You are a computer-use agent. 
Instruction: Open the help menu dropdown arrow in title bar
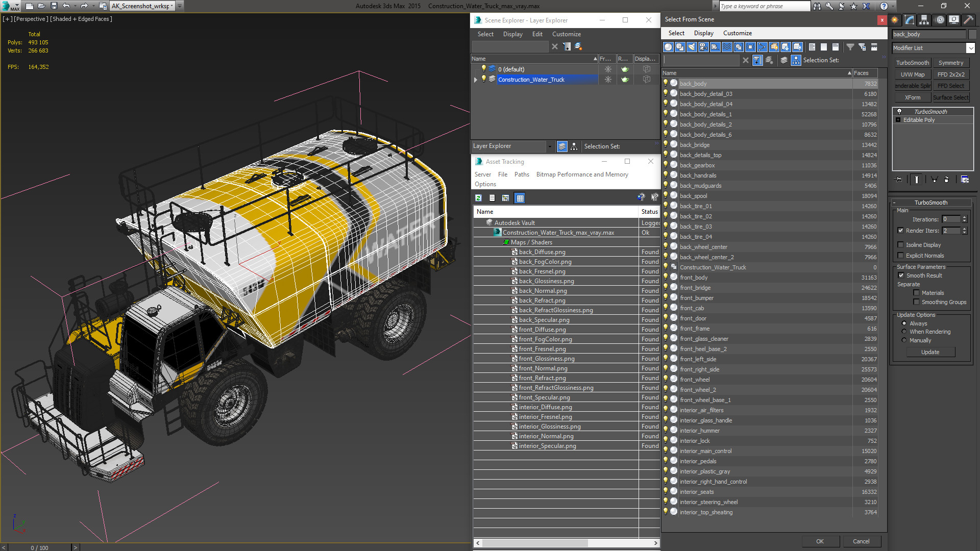pyautogui.click(x=892, y=6)
